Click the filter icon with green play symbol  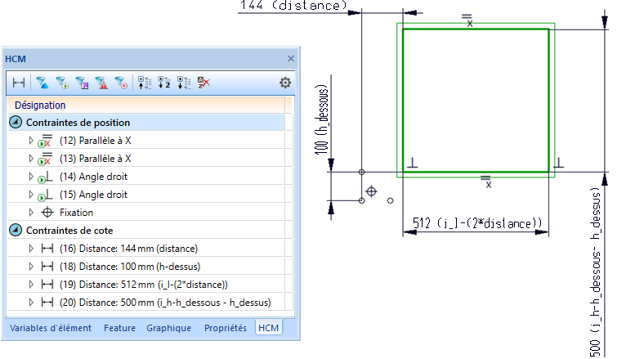tap(62, 82)
